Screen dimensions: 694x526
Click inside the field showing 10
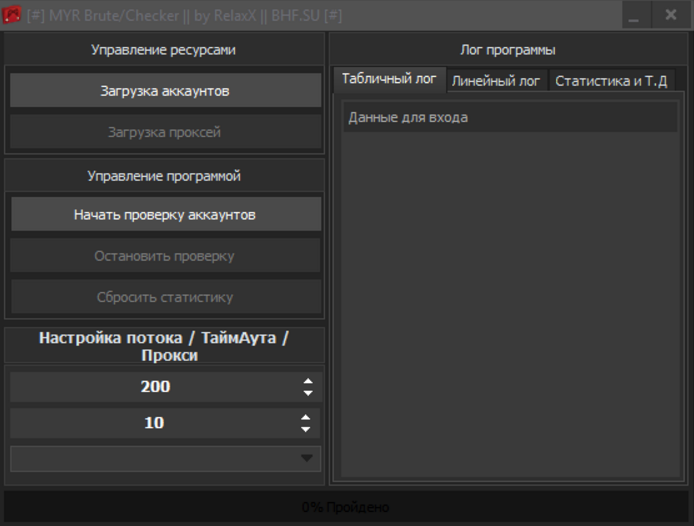click(155, 423)
